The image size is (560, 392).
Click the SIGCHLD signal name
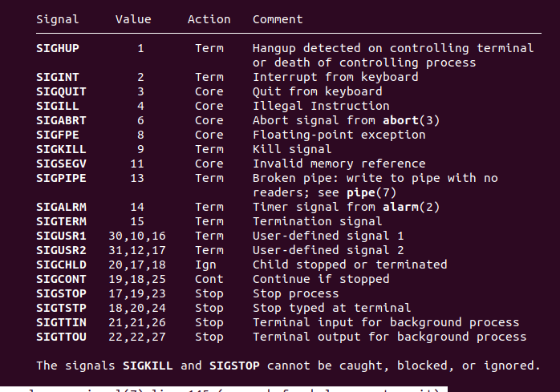click(x=62, y=265)
